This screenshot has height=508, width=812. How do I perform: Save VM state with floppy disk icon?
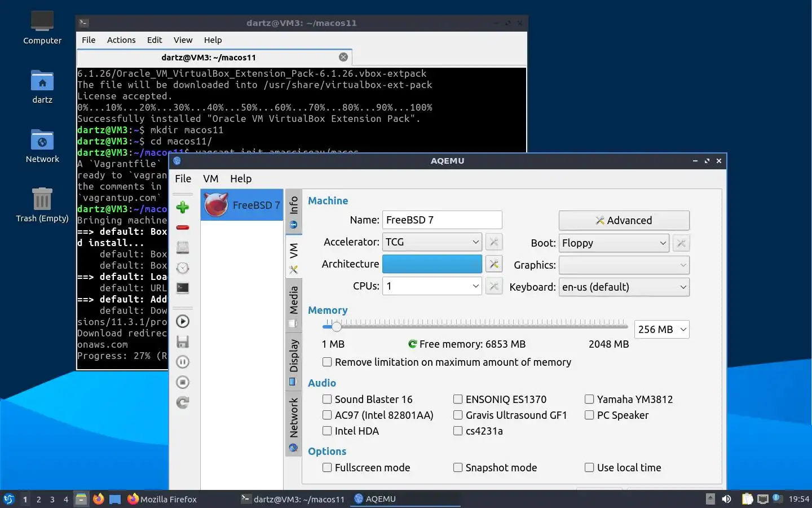click(182, 341)
